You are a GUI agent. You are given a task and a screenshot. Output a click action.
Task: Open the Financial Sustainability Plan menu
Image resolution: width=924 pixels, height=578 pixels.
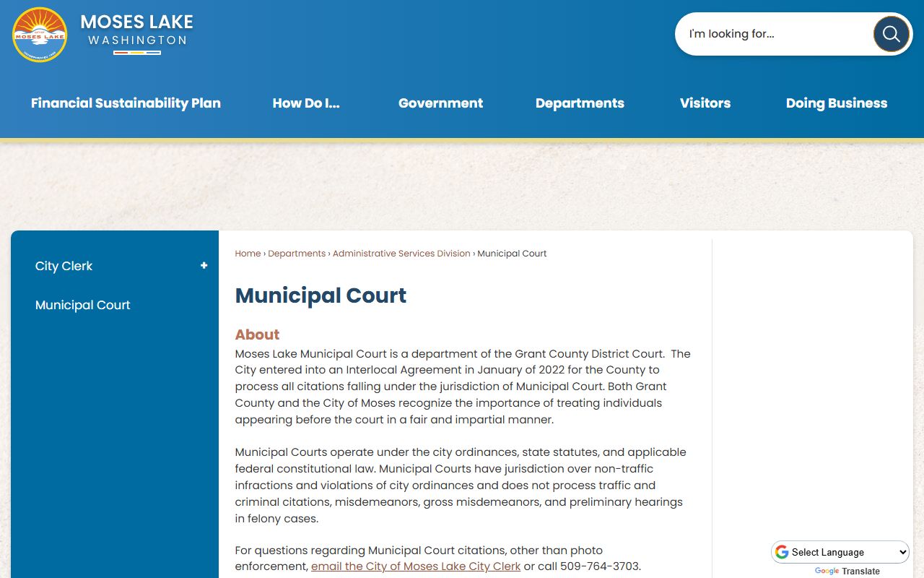click(x=126, y=103)
